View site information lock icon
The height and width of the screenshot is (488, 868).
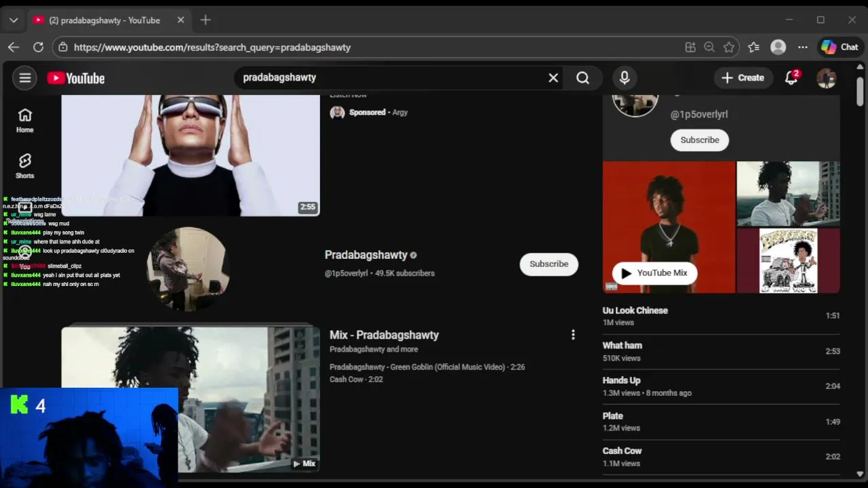pyautogui.click(x=62, y=47)
